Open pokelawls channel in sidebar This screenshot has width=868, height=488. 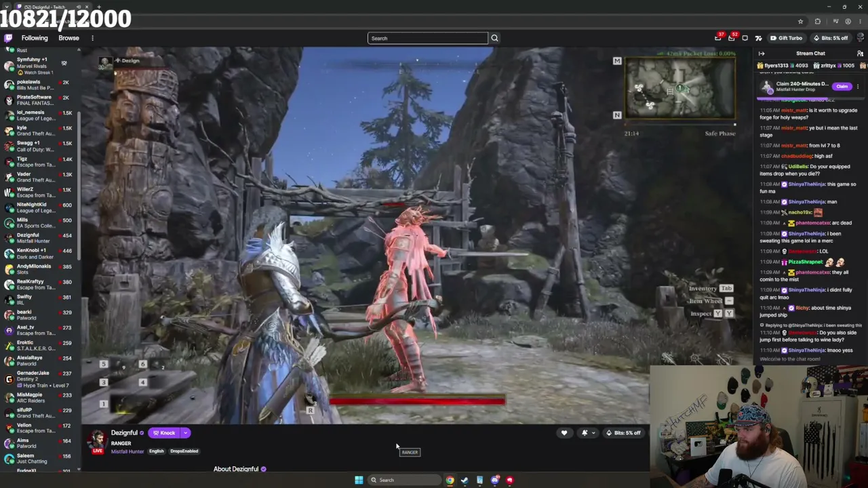point(39,85)
